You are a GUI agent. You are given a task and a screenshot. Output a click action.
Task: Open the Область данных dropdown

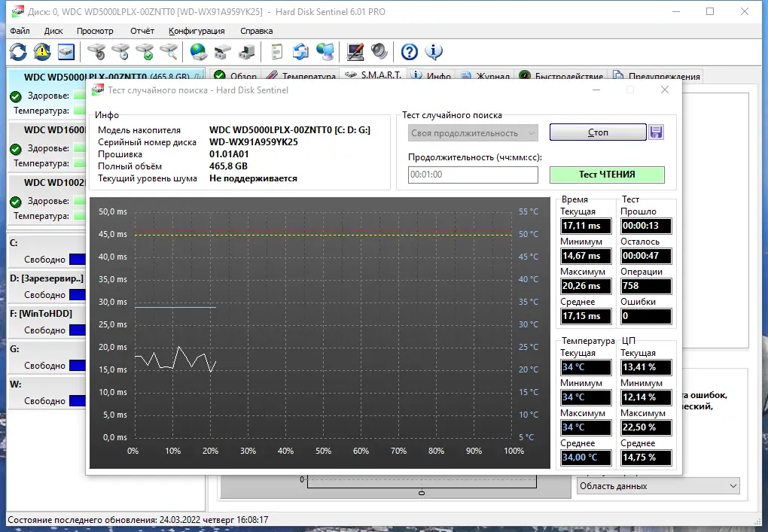point(658,486)
